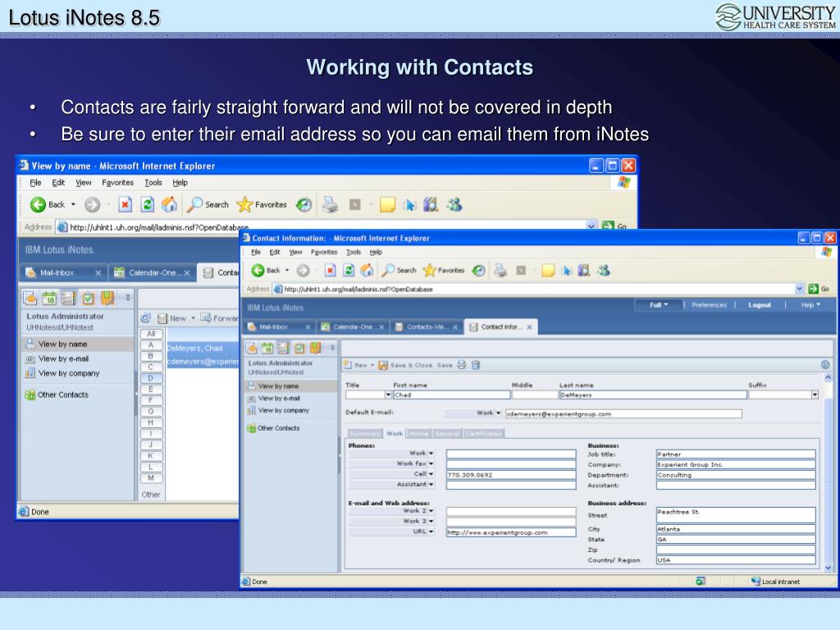Open Notebook icon in View by name sidebar
Screen dimensions: 840x630
tap(107, 298)
